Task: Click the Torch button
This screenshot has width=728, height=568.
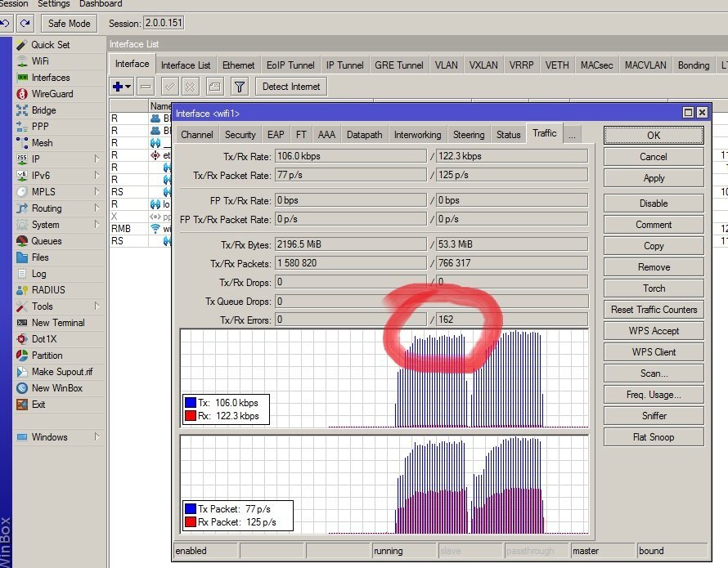Action: coord(654,288)
